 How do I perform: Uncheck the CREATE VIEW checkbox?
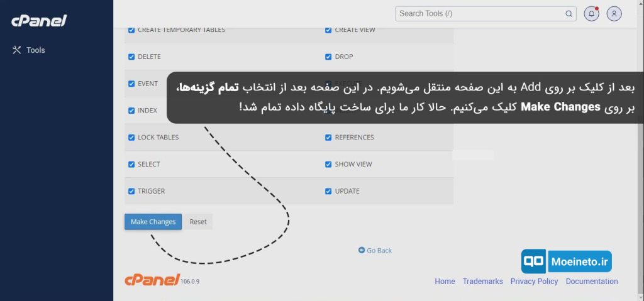(x=328, y=30)
